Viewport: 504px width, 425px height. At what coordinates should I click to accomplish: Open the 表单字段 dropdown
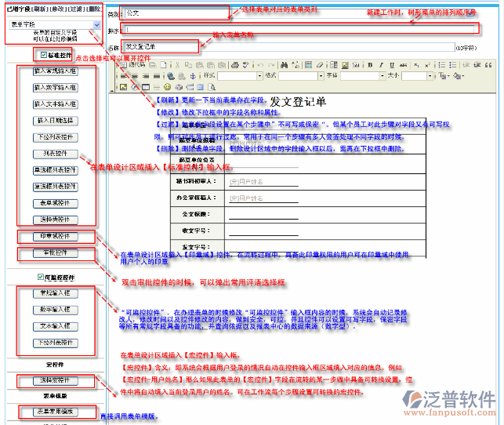96,24
